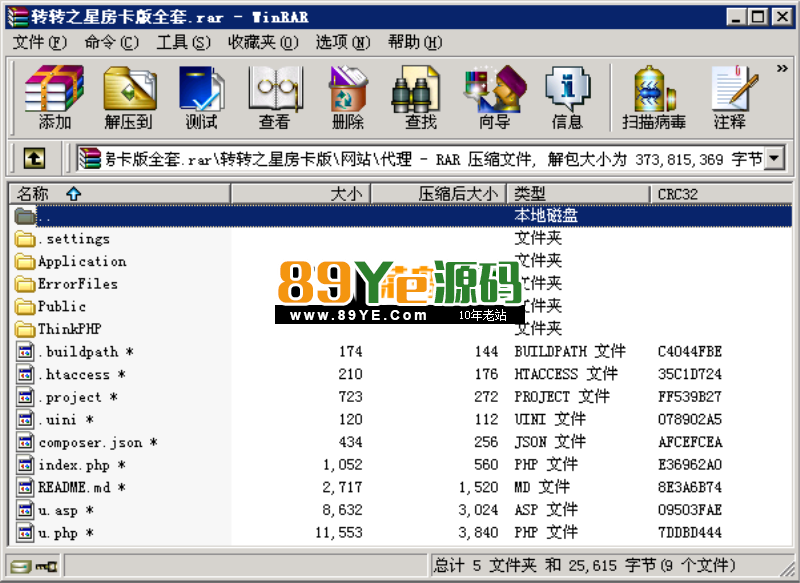Select the parent directory '..' row
Image resolution: width=800 pixels, height=583 pixels.
[401, 216]
